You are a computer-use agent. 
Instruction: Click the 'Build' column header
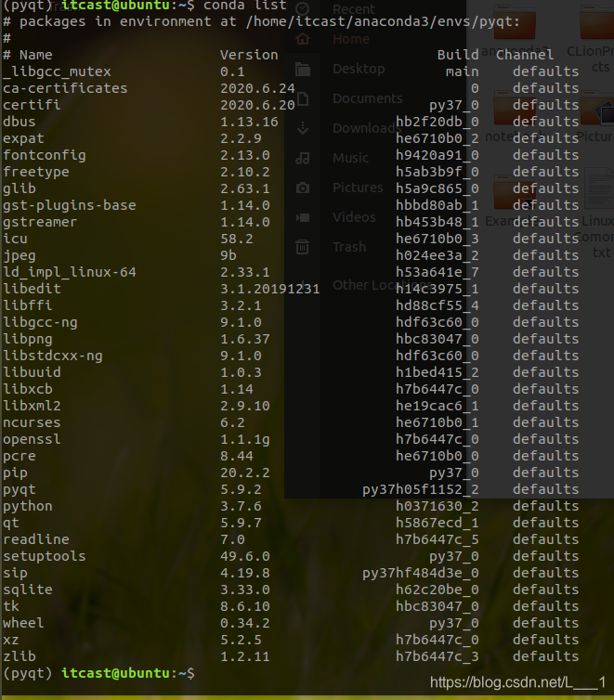pyautogui.click(x=458, y=55)
